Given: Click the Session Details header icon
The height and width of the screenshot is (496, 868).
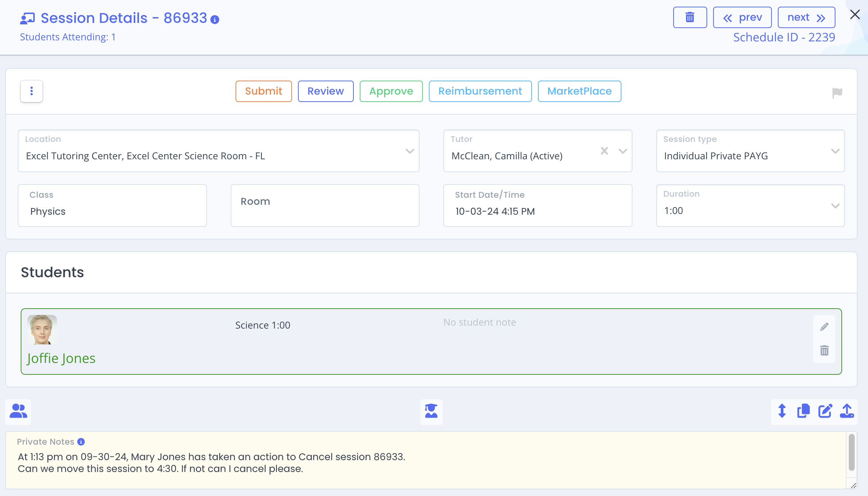Looking at the screenshot, I should click(27, 18).
